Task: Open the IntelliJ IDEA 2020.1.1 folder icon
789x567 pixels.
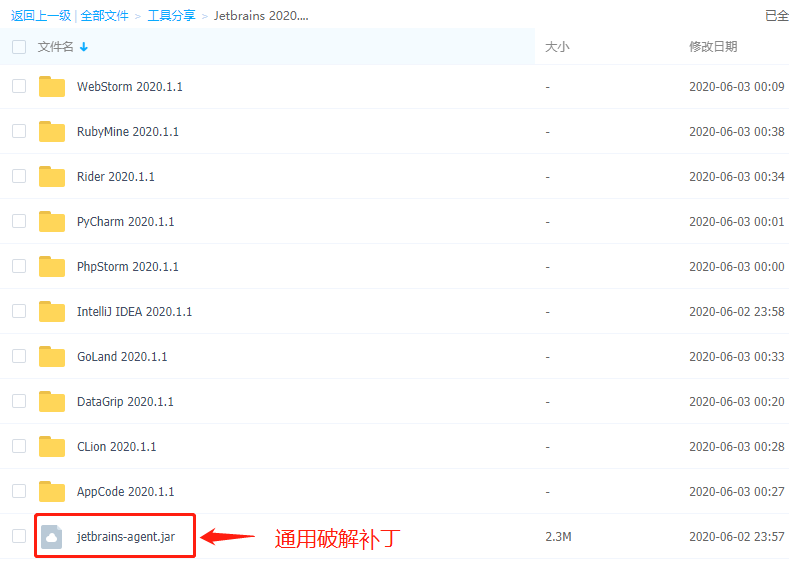Action: pyautogui.click(x=52, y=311)
